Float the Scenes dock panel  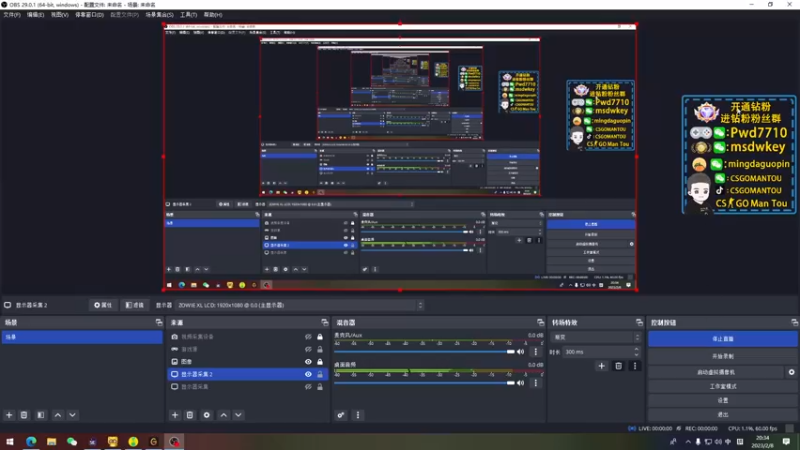159,322
